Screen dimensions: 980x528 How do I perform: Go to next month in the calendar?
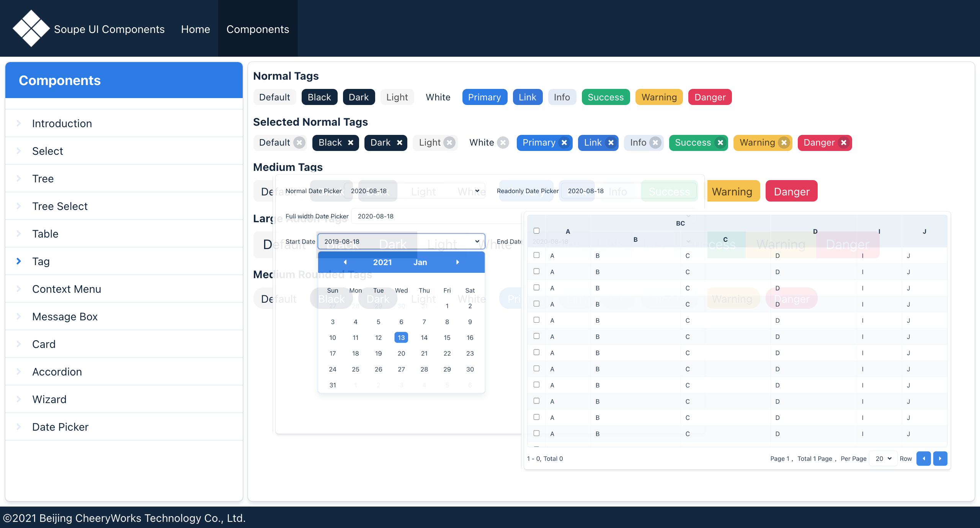point(457,262)
